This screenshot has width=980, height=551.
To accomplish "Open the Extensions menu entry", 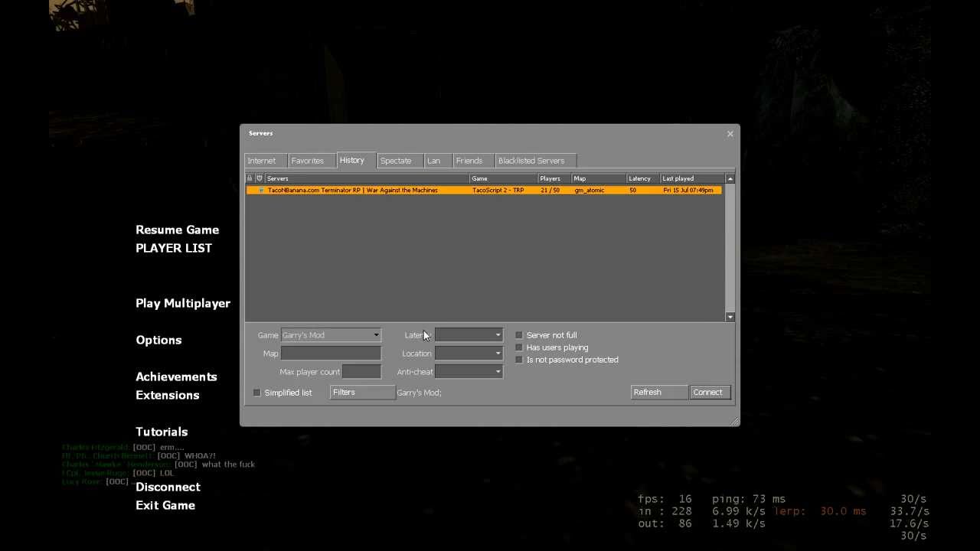I will (168, 395).
